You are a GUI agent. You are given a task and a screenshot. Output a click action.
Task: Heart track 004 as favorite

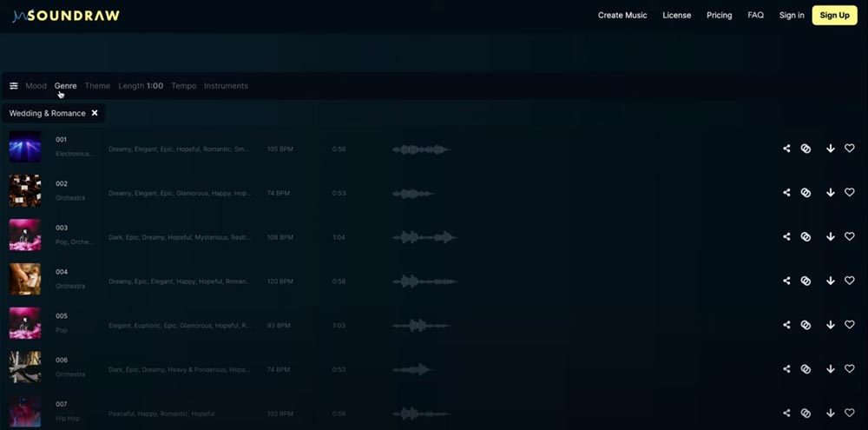coord(850,281)
